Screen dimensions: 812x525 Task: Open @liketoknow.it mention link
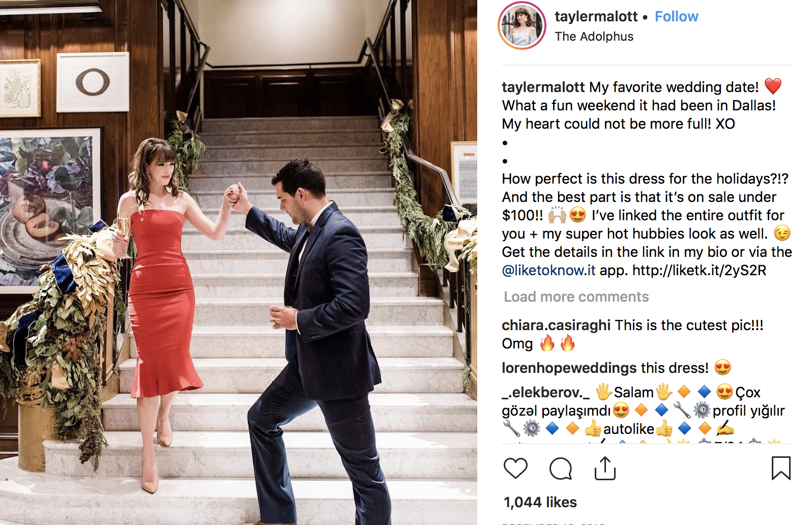coord(548,270)
